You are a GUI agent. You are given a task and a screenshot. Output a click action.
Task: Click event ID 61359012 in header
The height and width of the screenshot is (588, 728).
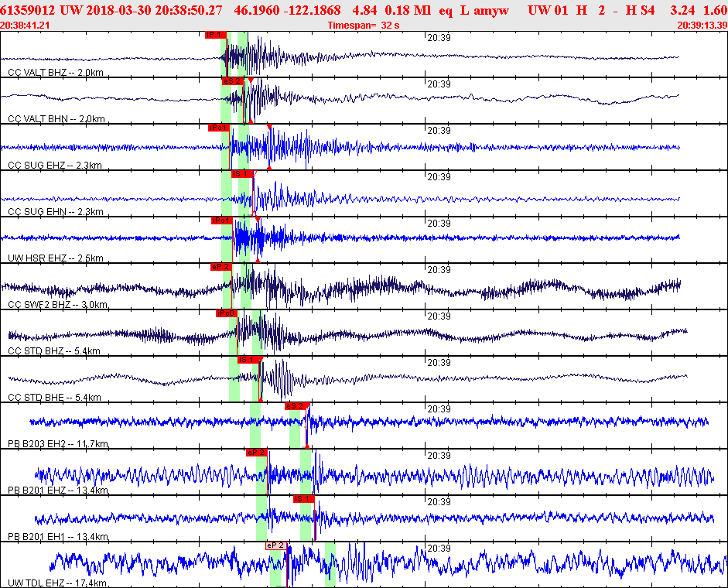tap(27, 10)
